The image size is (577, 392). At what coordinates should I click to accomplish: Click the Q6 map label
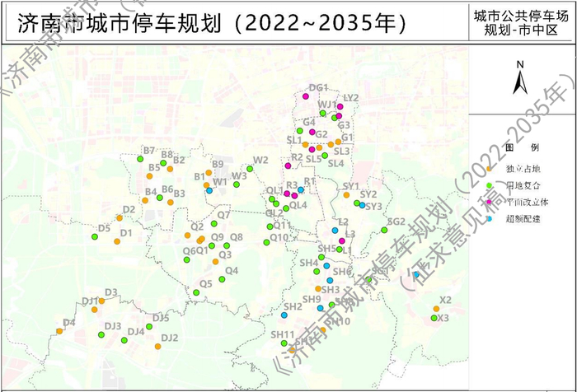pos(190,251)
